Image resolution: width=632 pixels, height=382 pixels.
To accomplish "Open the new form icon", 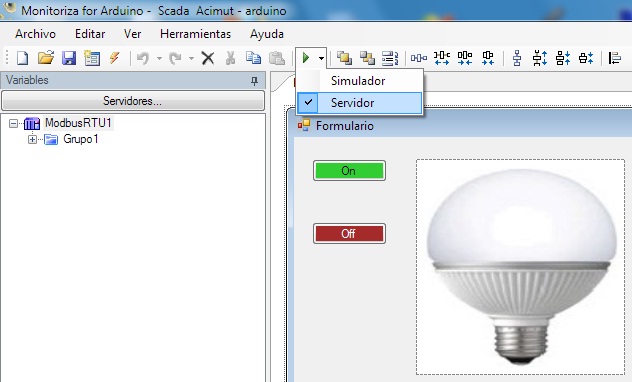I will 92,58.
